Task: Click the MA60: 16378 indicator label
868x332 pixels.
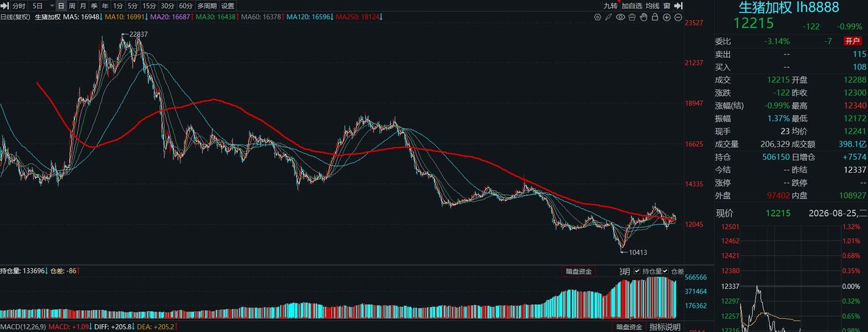Action: pyautogui.click(x=261, y=17)
